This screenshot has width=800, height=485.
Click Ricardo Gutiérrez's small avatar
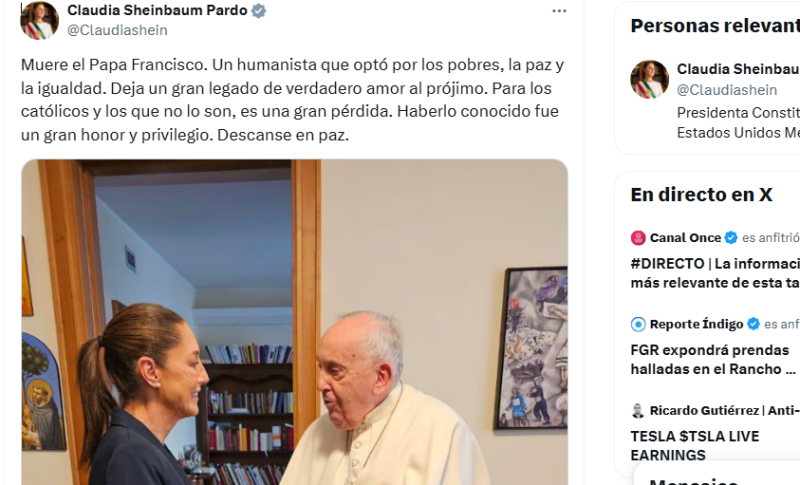click(638, 411)
